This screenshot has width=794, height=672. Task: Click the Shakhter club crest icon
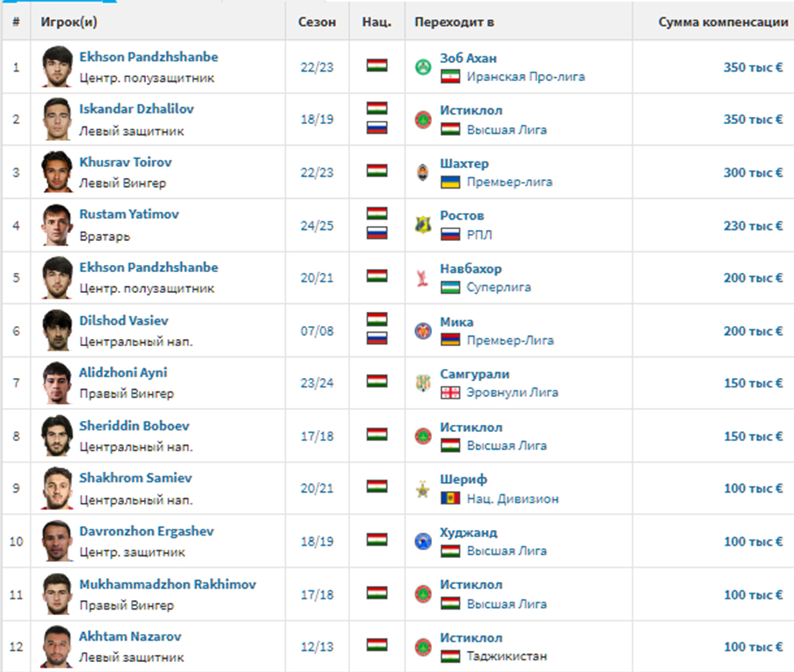423,172
